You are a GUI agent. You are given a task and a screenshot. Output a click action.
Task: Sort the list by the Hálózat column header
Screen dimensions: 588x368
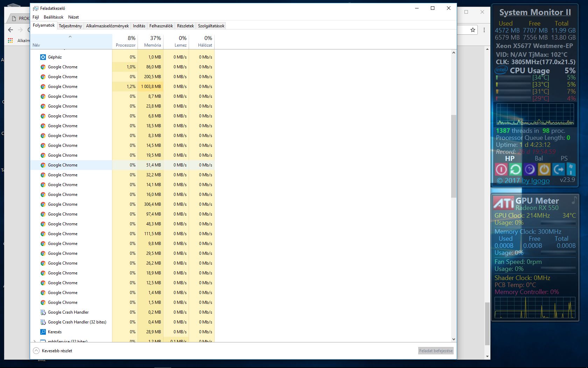point(202,41)
